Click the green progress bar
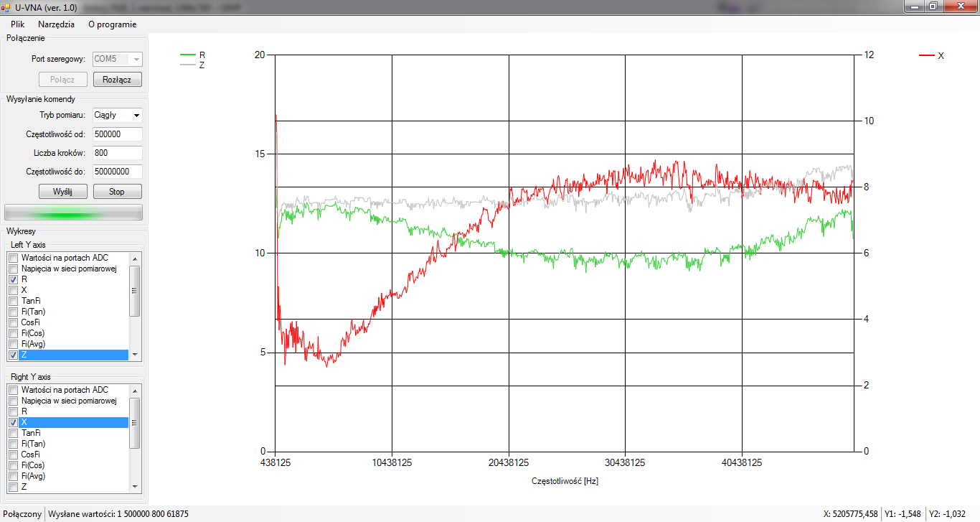 pos(74,213)
